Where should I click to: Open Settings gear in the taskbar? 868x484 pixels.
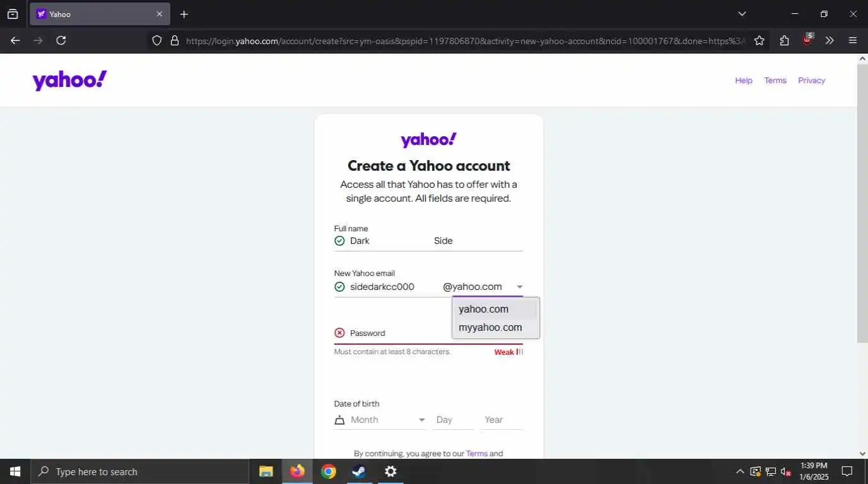pyautogui.click(x=390, y=471)
